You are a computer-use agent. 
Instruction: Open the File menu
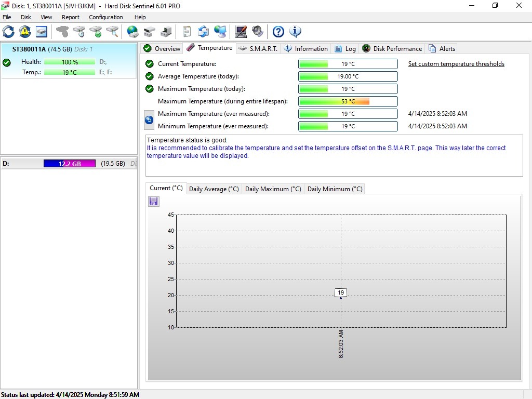coord(7,17)
